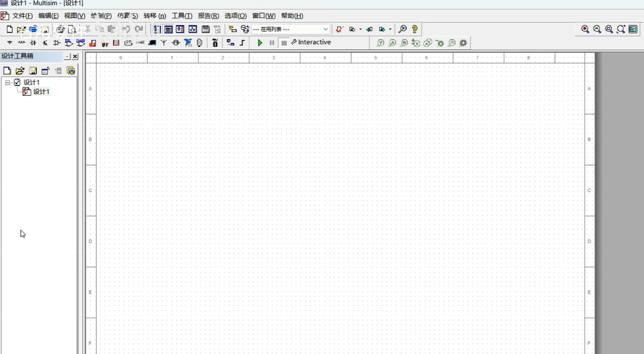Collapse the 设计1 root tree node
The width and height of the screenshot is (644, 354).
point(7,83)
